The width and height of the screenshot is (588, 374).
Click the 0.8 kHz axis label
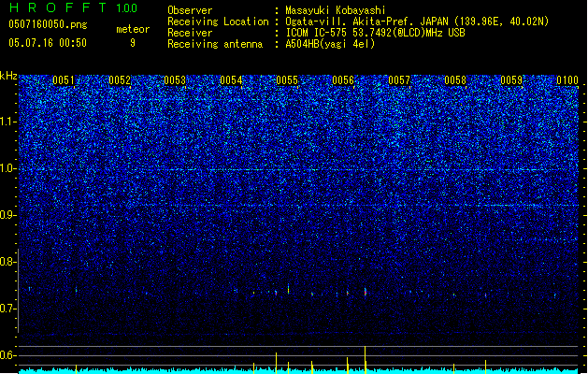click(7, 262)
